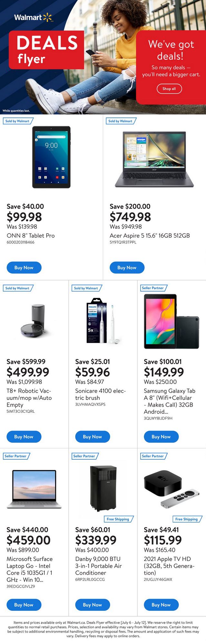Click Buy Now for Samsung Galaxy Tab A
Screen dimensions: 206x644
tap(161, 437)
